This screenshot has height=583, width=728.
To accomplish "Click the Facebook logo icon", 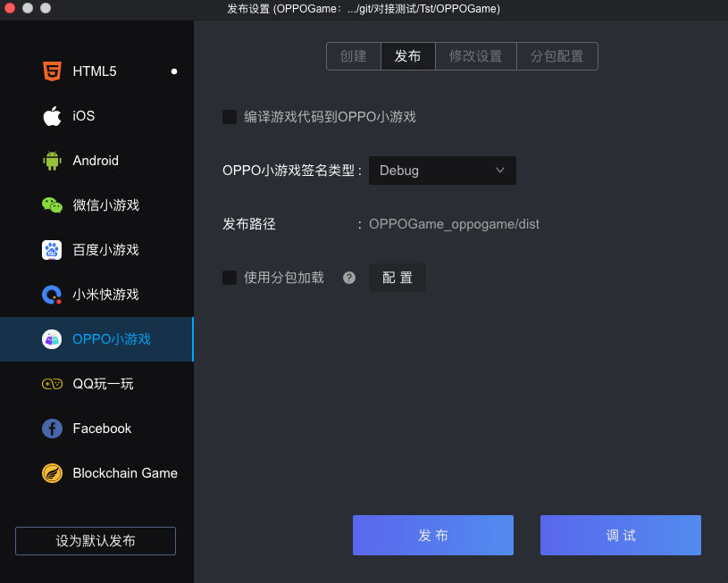I will point(52,429).
